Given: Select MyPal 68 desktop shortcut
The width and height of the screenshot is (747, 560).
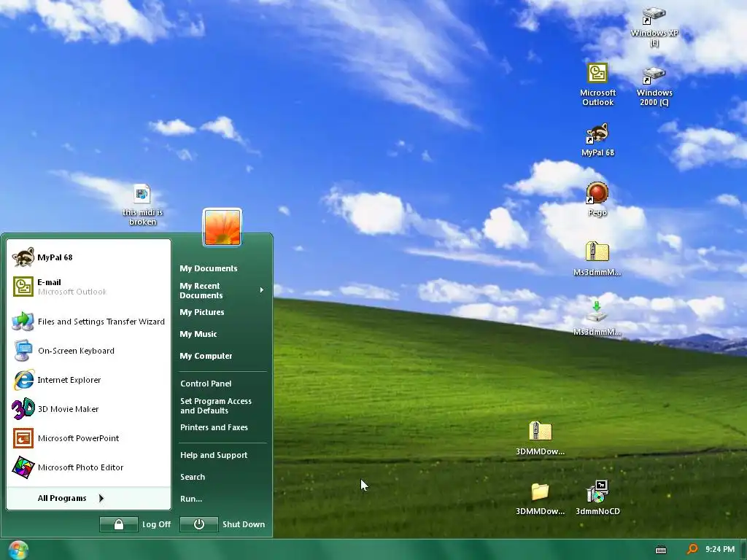Looking at the screenshot, I should click(597, 139).
